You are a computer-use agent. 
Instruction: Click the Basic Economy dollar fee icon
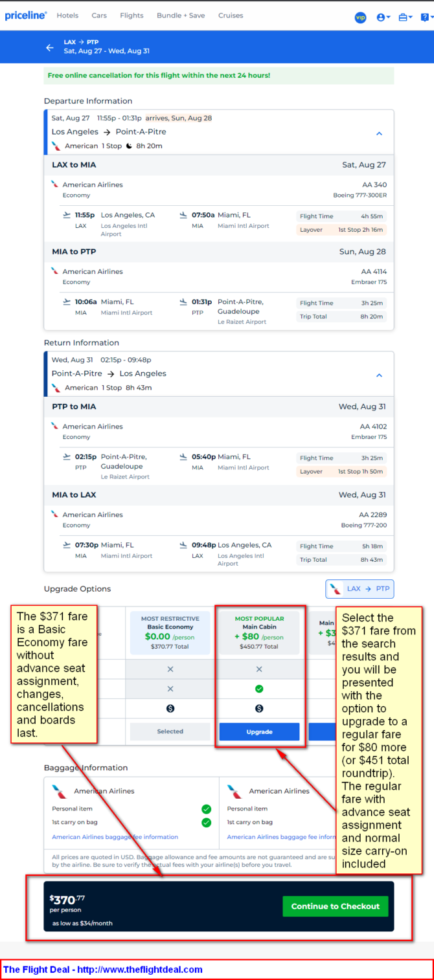[170, 709]
